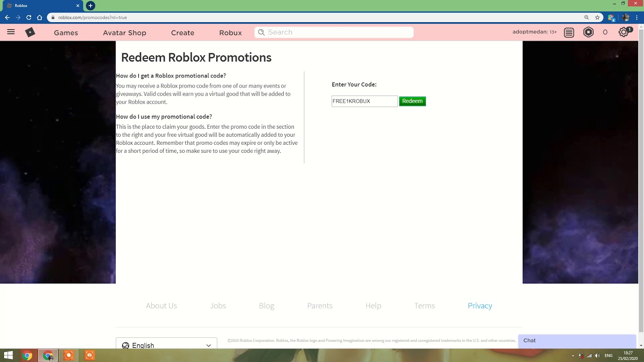Open the Games menu item
This screenshot has width=644, height=362.
click(x=66, y=33)
